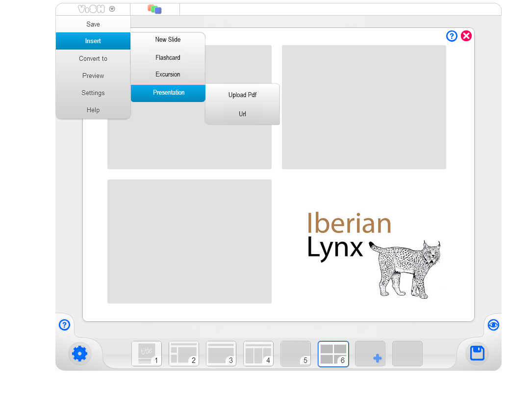The width and height of the screenshot is (532, 410).
Task: Open help via bottom-left question mark icon
Action: click(64, 325)
